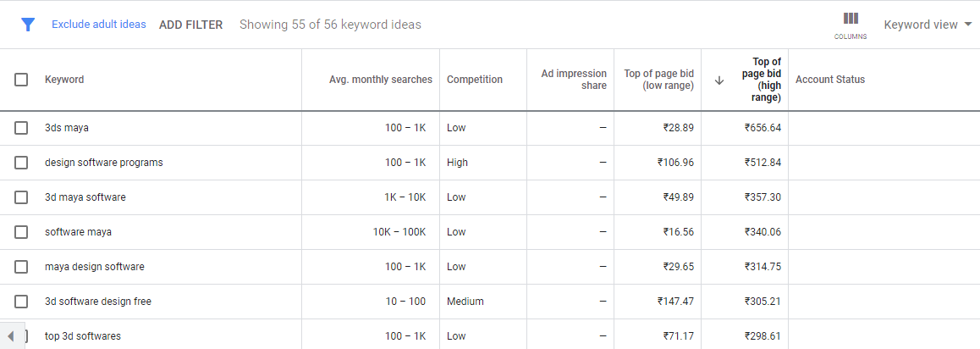This screenshot has width=980, height=349.
Task: Open the Columns icon selector
Action: (851, 25)
